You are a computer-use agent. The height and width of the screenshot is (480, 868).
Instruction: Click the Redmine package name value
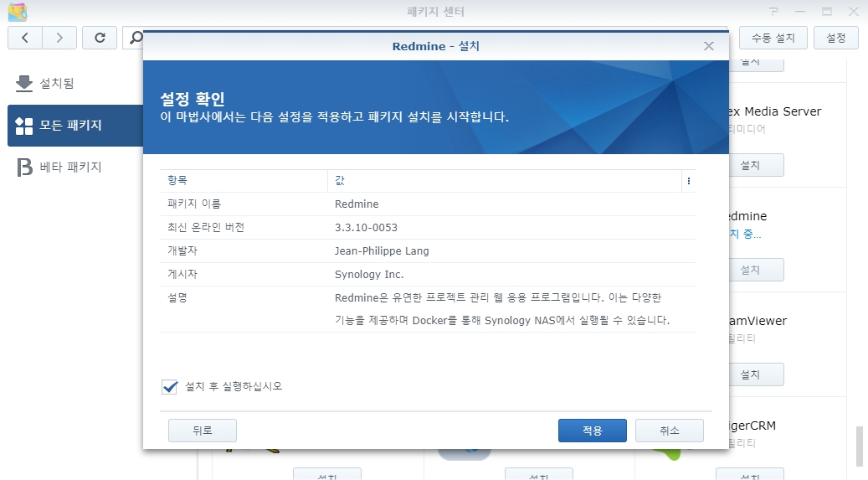tap(357, 204)
